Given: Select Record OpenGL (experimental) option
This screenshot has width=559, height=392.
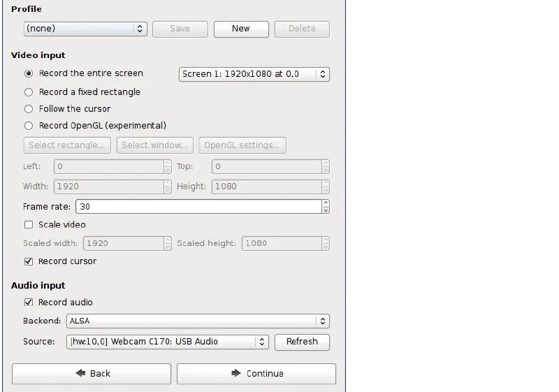Looking at the screenshot, I should click(29, 126).
